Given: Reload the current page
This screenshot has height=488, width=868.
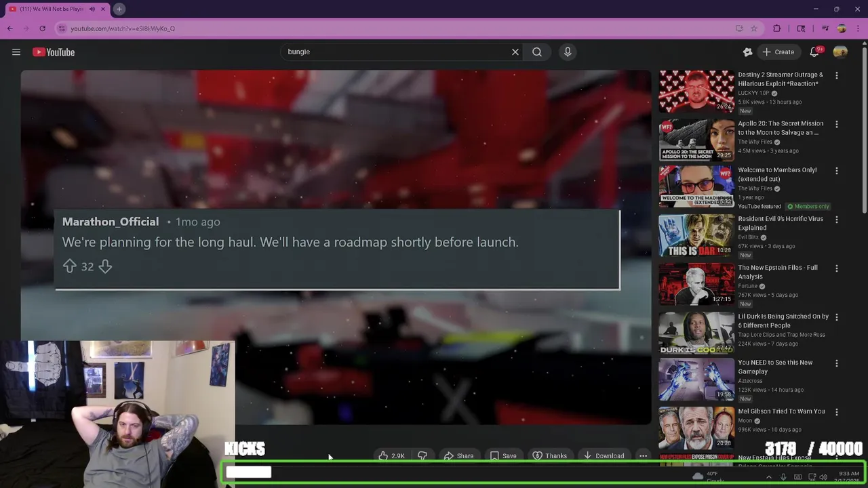Looking at the screenshot, I should (x=42, y=28).
